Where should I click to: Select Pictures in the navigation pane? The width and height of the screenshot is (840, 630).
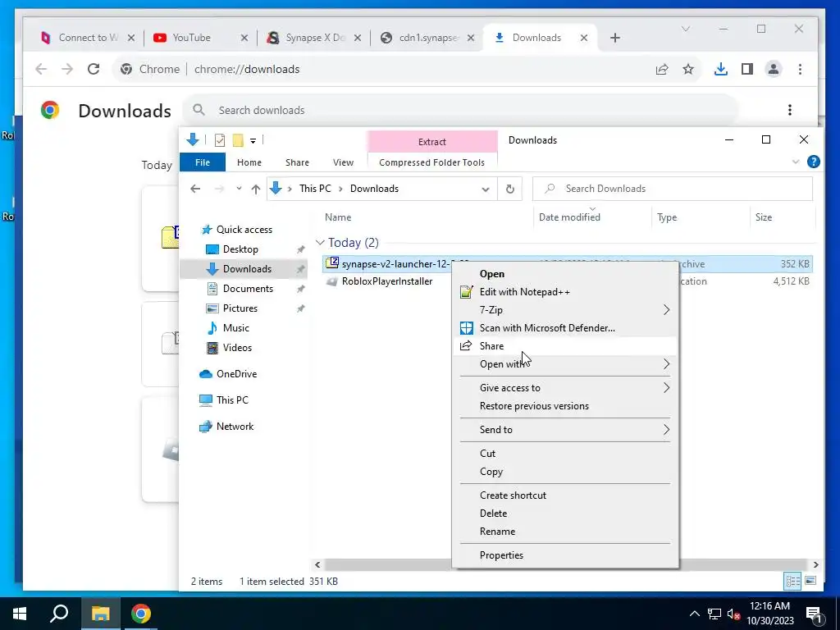click(x=240, y=308)
